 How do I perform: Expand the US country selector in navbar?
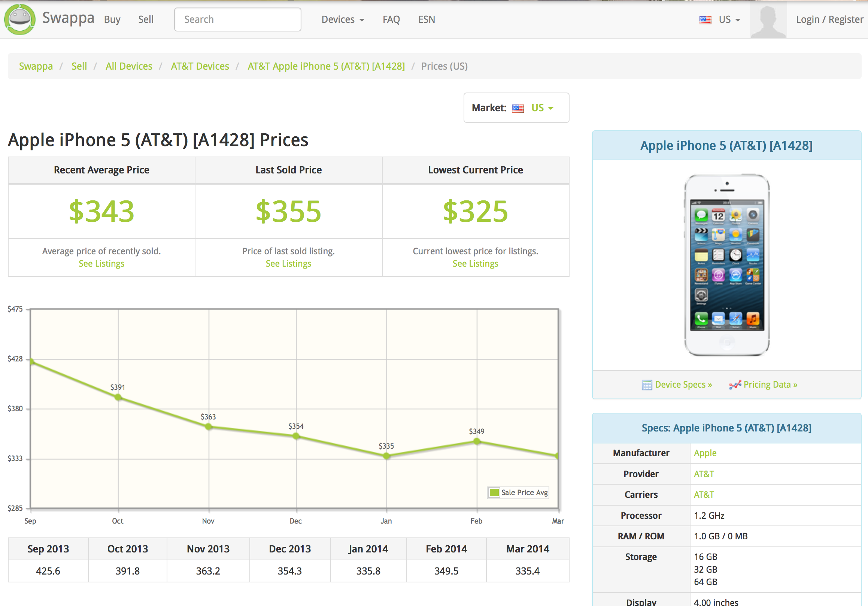coord(729,19)
